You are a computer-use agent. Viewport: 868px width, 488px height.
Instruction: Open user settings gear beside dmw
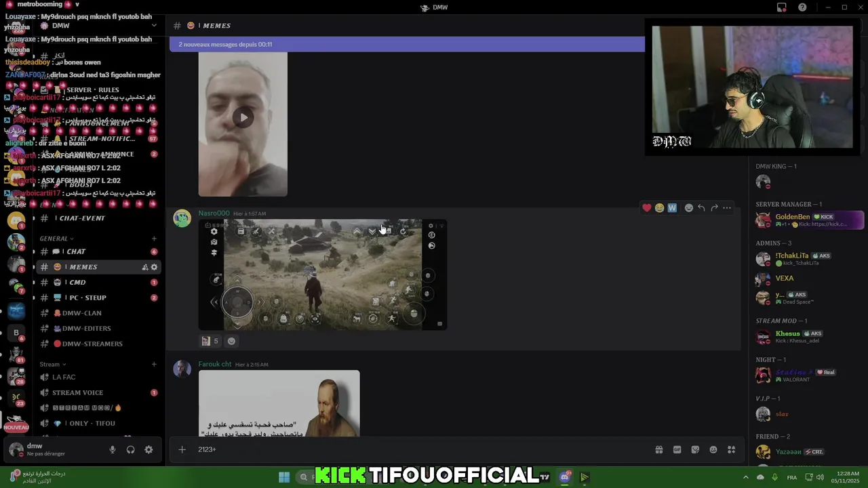click(x=149, y=449)
